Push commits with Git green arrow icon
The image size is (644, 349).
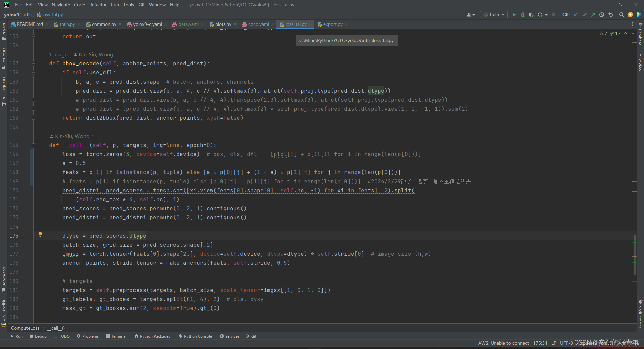[593, 15]
